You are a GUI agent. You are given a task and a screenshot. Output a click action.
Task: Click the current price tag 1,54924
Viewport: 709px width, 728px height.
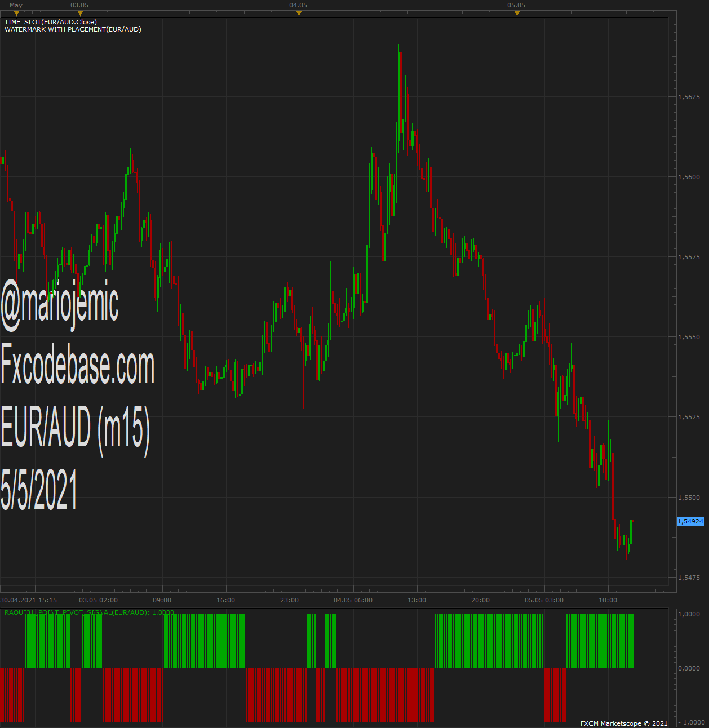(690, 521)
